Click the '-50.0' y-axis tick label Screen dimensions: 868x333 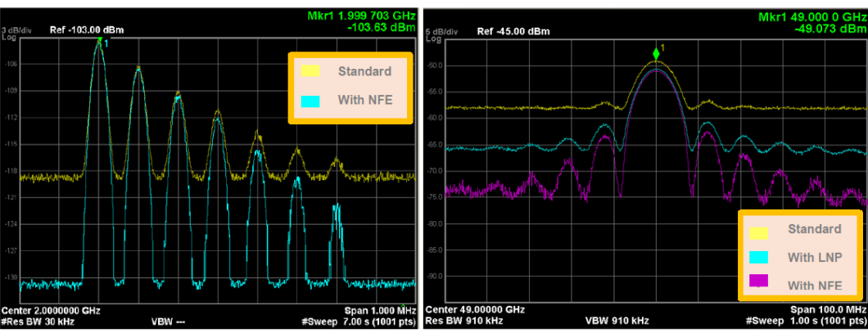[433, 65]
